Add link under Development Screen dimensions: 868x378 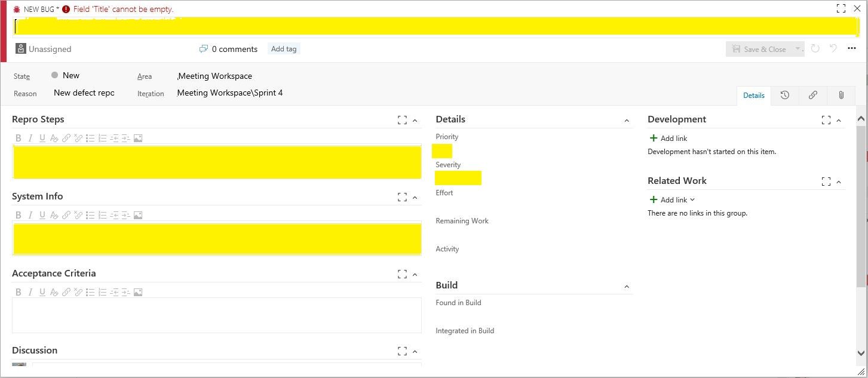tap(668, 138)
